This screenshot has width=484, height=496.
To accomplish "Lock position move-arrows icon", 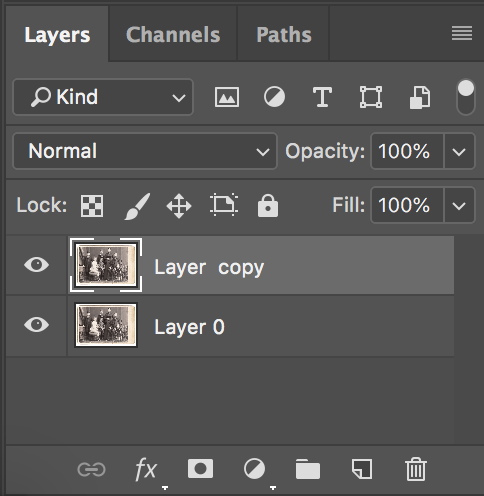I will pyautogui.click(x=179, y=206).
